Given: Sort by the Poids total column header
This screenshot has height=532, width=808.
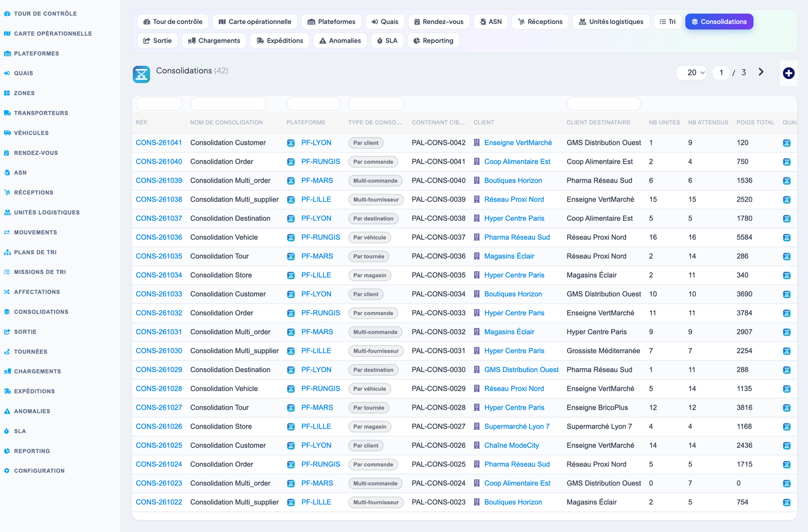Looking at the screenshot, I should (x=755, y=122).
